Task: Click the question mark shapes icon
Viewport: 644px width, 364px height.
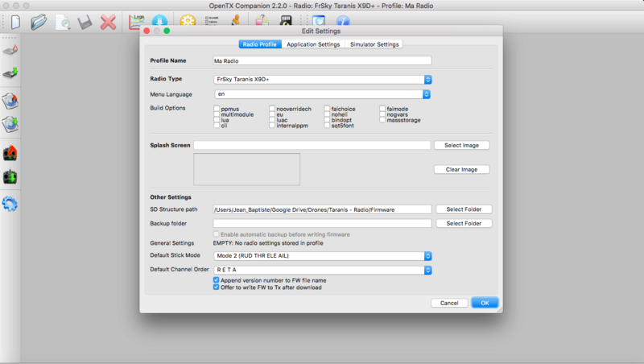Action: (262, 21)
